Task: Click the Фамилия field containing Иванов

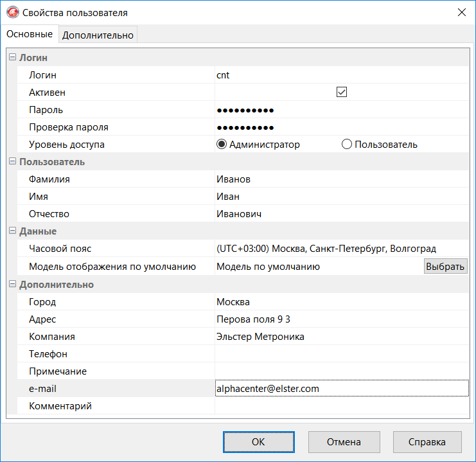Action: click(x=341, y=179)
